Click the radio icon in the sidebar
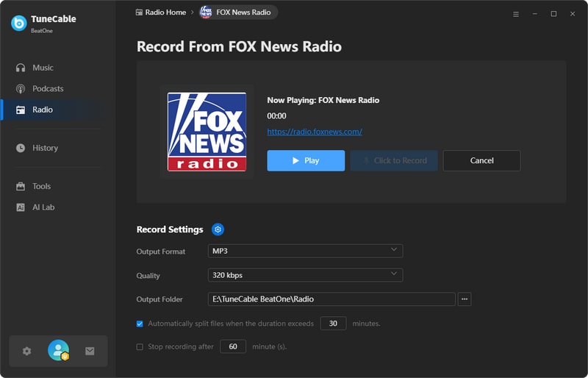The height and width of the screenshot is (378, 588). pyautogui.click(x=21, y=110)
